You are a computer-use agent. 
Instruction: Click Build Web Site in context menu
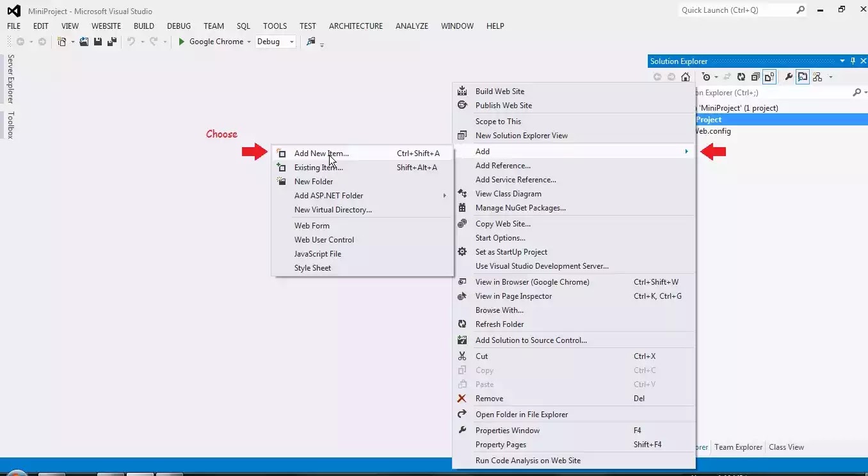(x=574, y=91)
